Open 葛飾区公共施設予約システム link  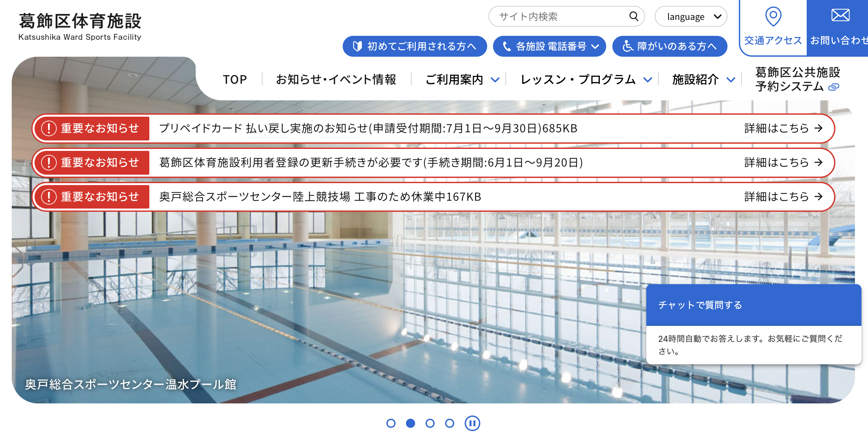click(x=798, y=79)
